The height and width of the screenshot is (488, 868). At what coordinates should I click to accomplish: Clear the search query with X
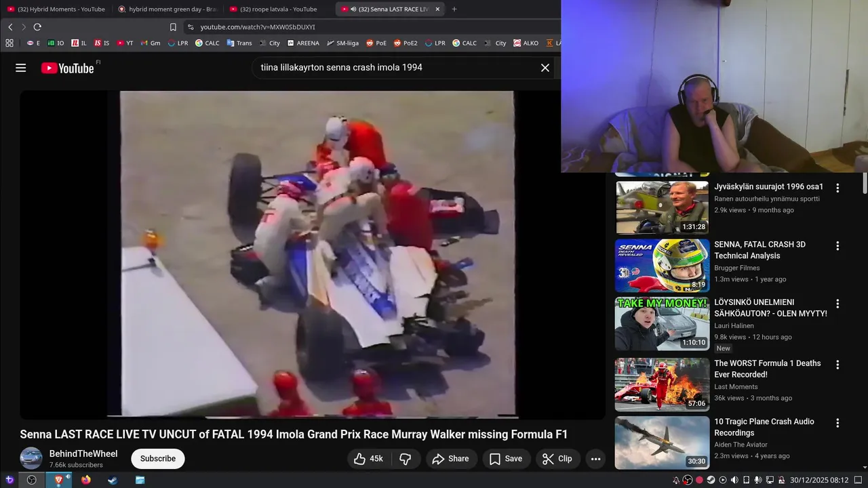[545, 68]
